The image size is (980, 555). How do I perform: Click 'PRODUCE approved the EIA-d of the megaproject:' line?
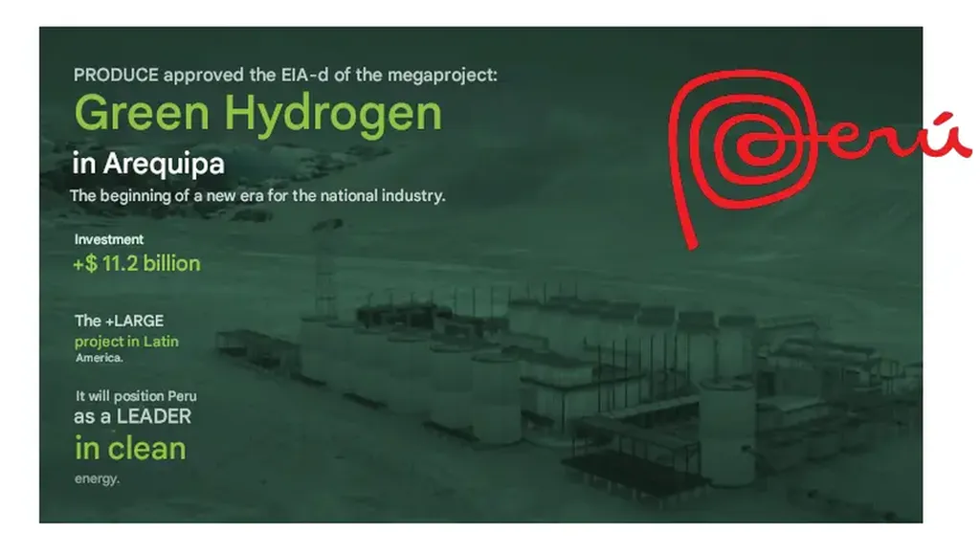coord(285,75)
